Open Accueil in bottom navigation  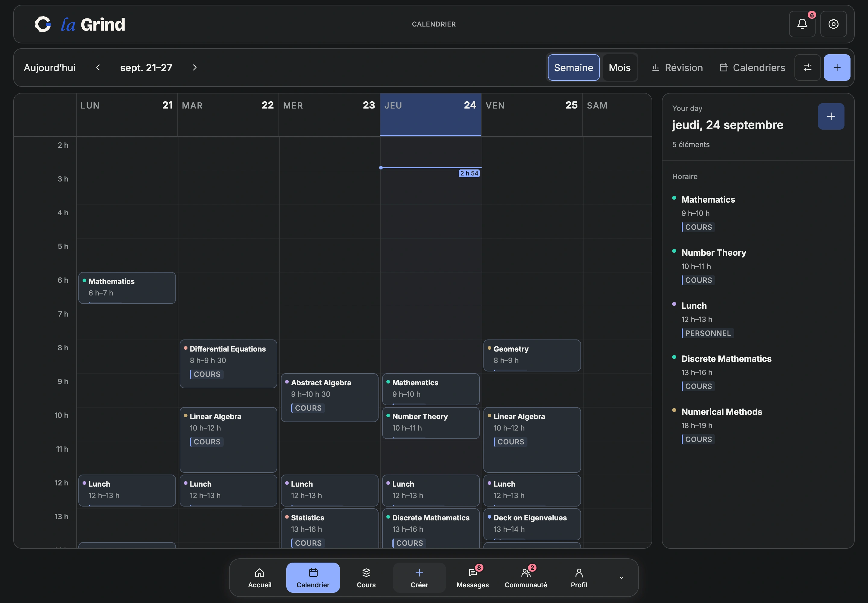[259, 578]
